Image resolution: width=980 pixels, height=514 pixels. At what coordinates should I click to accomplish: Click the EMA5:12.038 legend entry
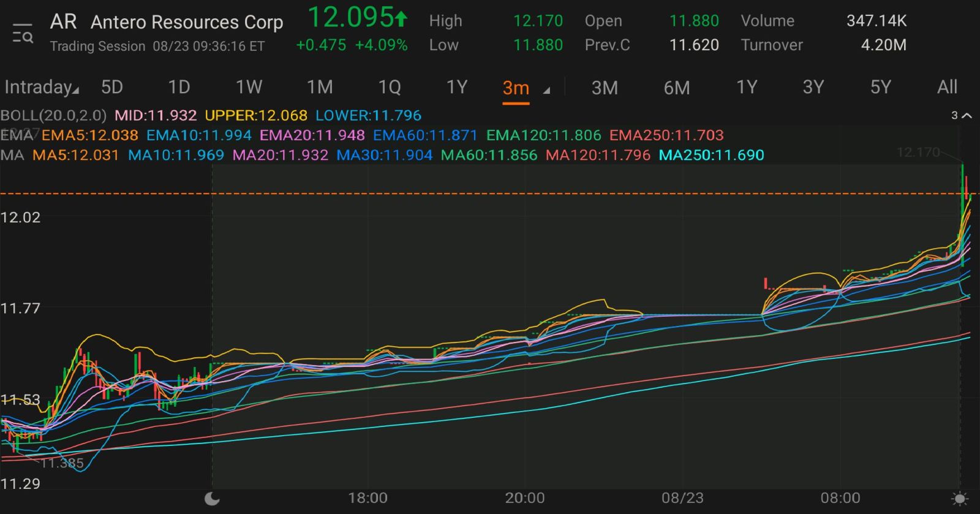pyautogui.click(x=90, y=135)
